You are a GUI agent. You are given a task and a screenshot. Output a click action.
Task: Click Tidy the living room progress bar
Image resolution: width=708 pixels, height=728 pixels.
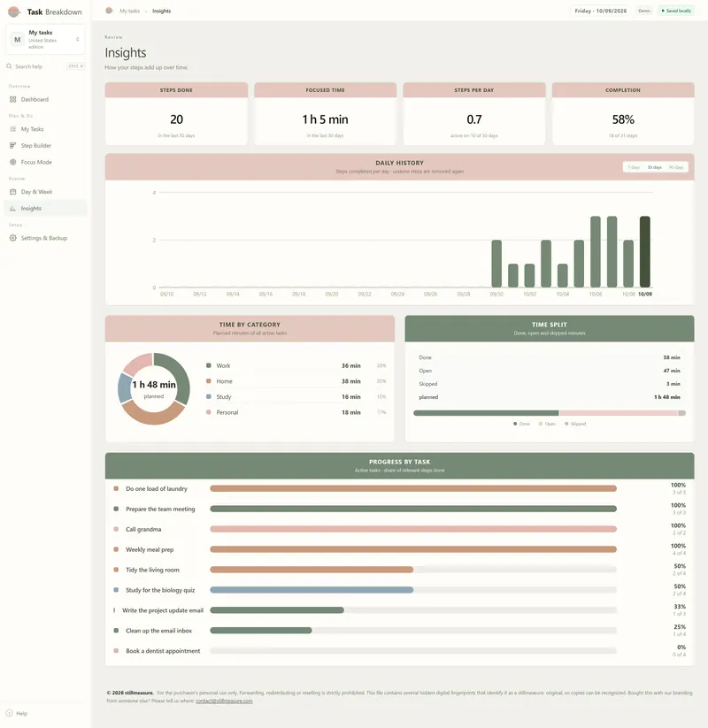[413, 570]
